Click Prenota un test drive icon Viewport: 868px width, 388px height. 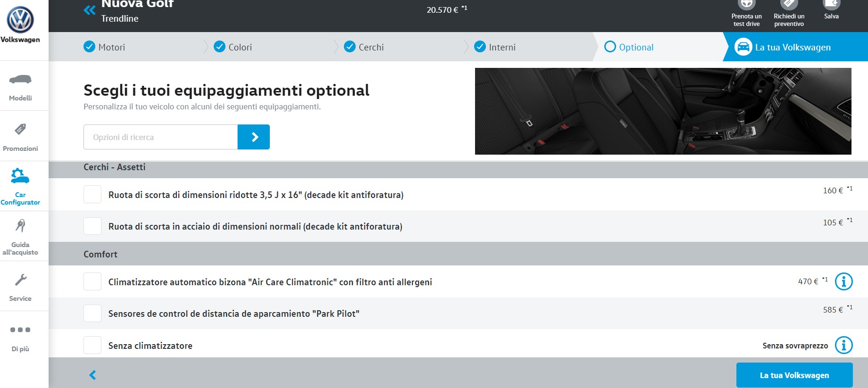pos(746,5)
